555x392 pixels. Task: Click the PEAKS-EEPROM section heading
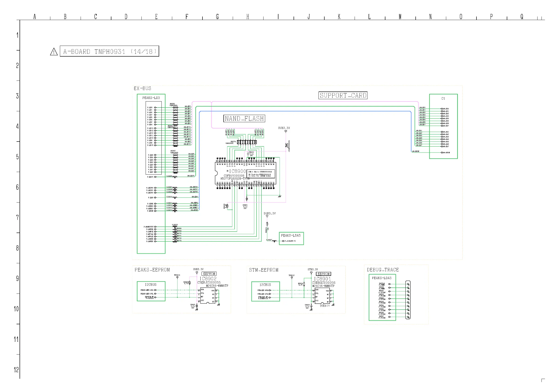click(x=152, y=270)
